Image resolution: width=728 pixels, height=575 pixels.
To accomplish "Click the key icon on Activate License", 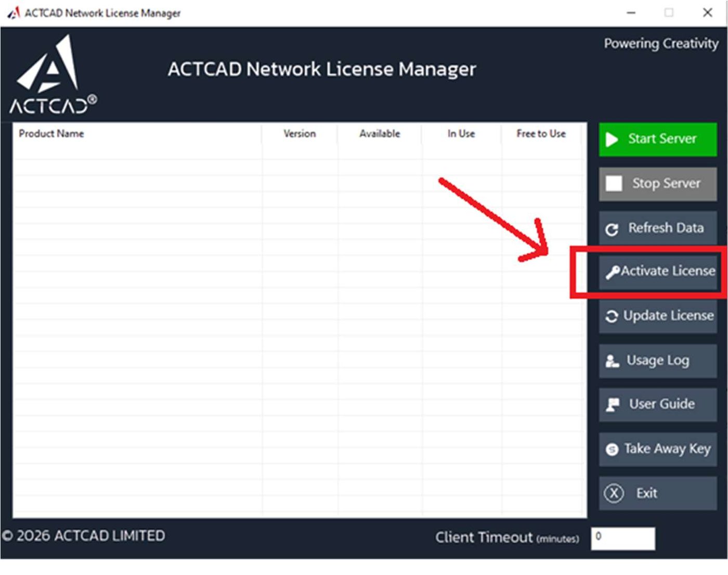I will (613, 272).
